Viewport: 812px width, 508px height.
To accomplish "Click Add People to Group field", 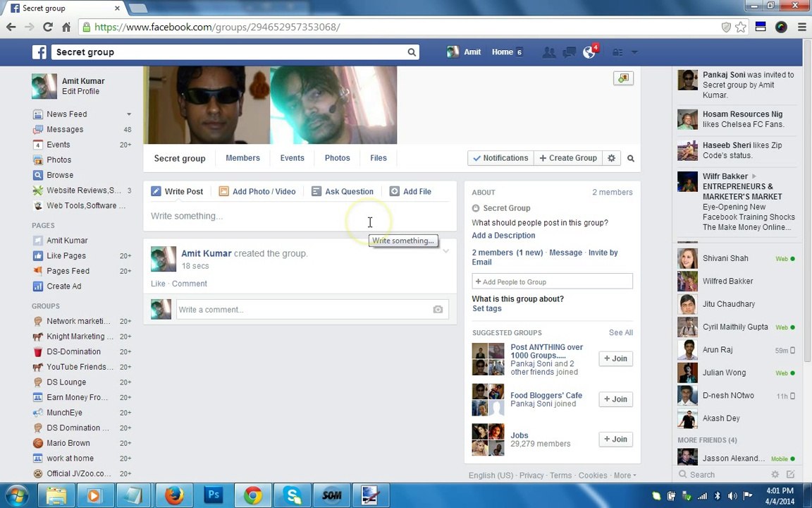I will [552, 282].
